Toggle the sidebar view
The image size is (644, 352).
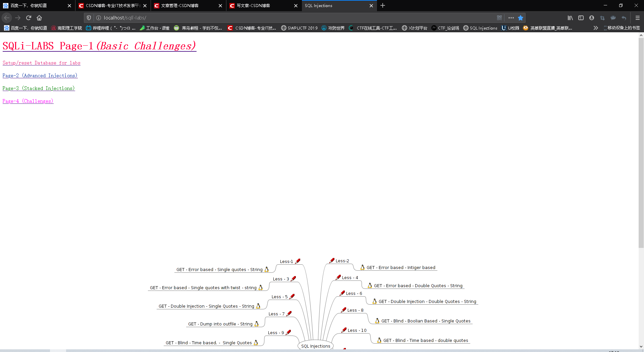581,18
